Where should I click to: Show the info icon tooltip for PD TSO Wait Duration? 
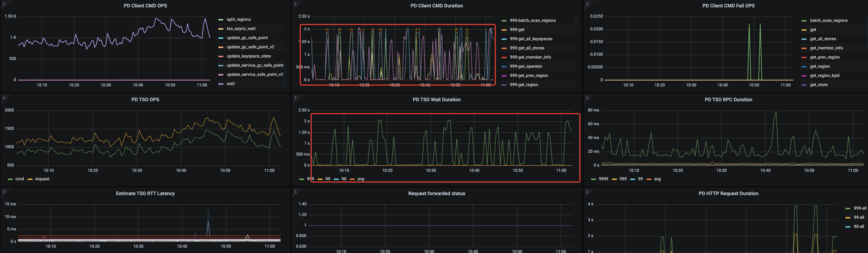[295, 98]
